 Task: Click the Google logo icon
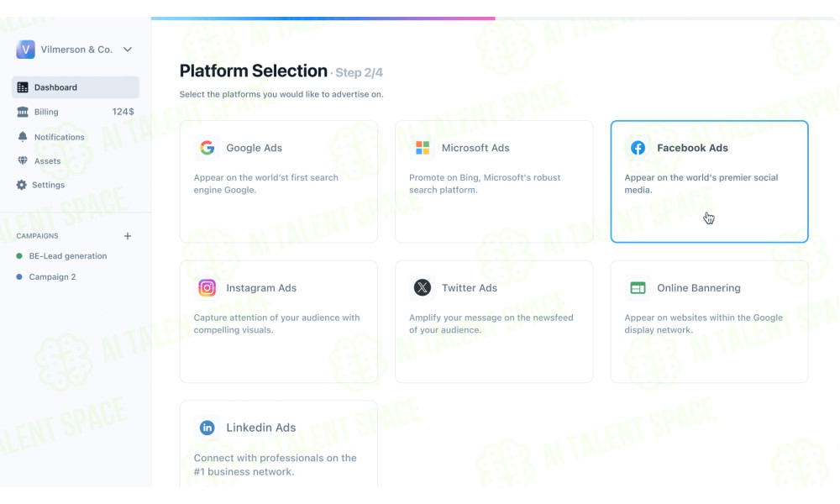click(207, 148)
